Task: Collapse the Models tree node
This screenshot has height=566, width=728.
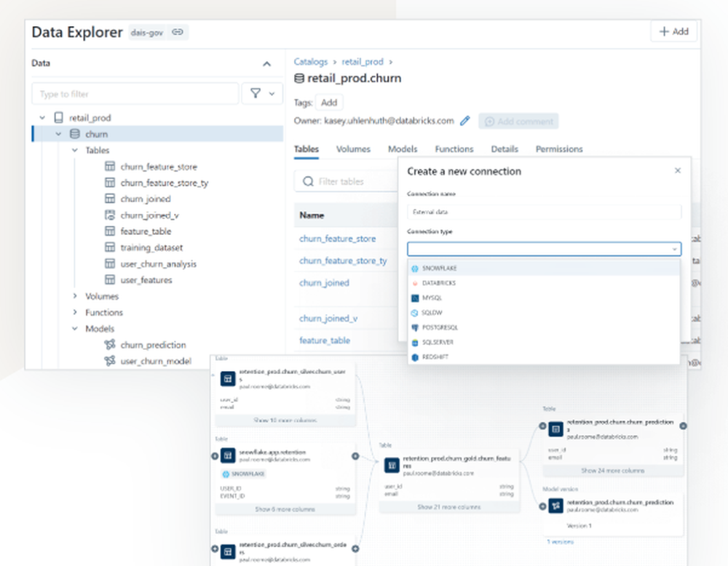Action: 75,328
